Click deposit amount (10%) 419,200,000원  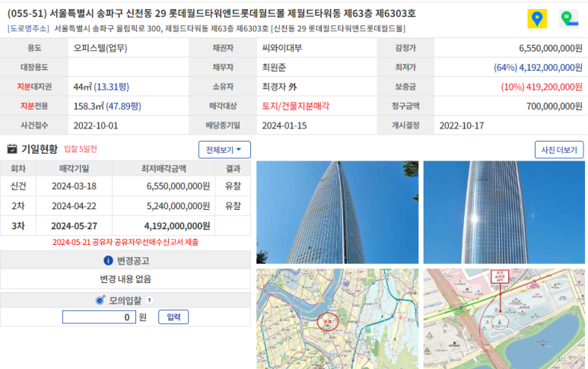pyautogui.click(x=542, y=87)
